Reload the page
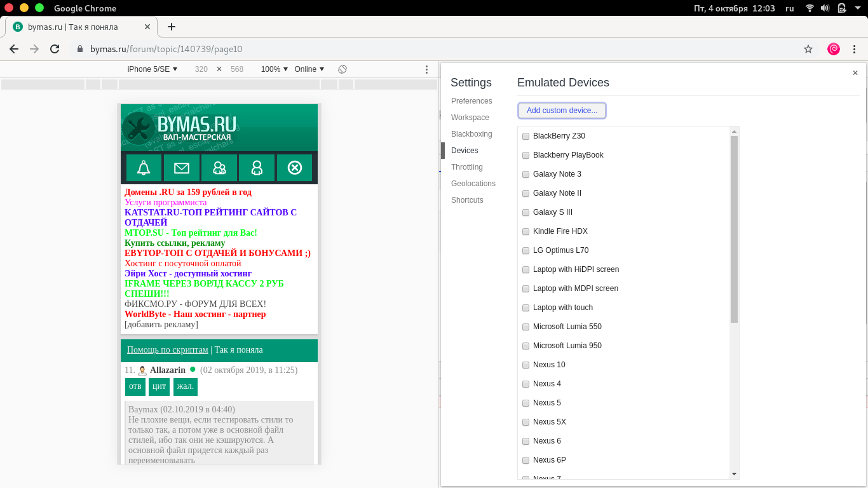The image size is (868, 488). point(55,49)
